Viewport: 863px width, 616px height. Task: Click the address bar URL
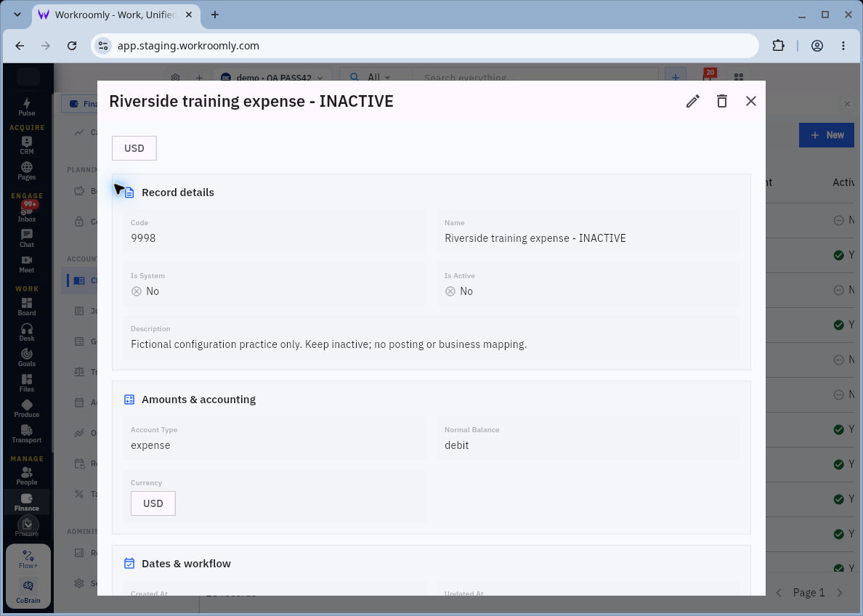(x=188, y=46)
